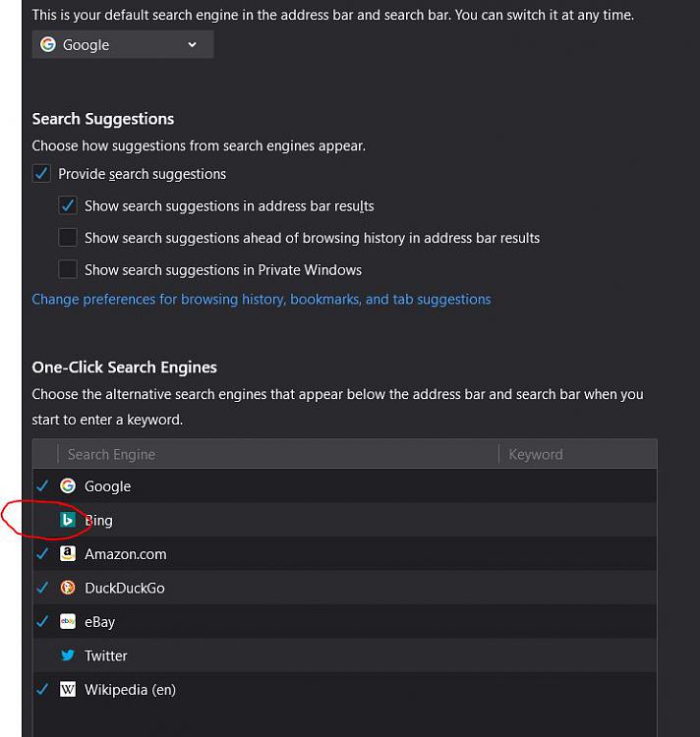The width and height of the screenshot is (700, 737).
Task: Enable suggestions ahead of browsing history
Action: [68, 238]
